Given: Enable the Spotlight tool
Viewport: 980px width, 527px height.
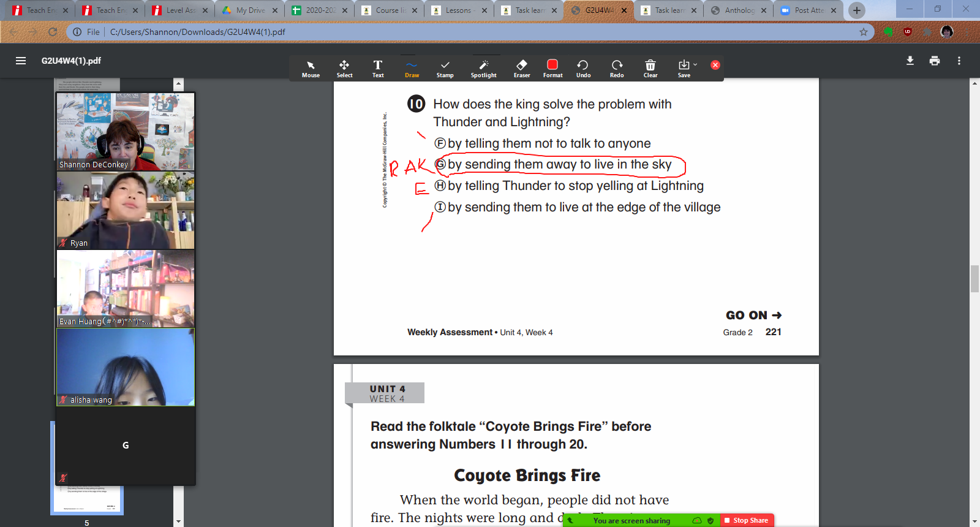Looking at the screenshot, I should pyautogui.click(x=483, y=69).
